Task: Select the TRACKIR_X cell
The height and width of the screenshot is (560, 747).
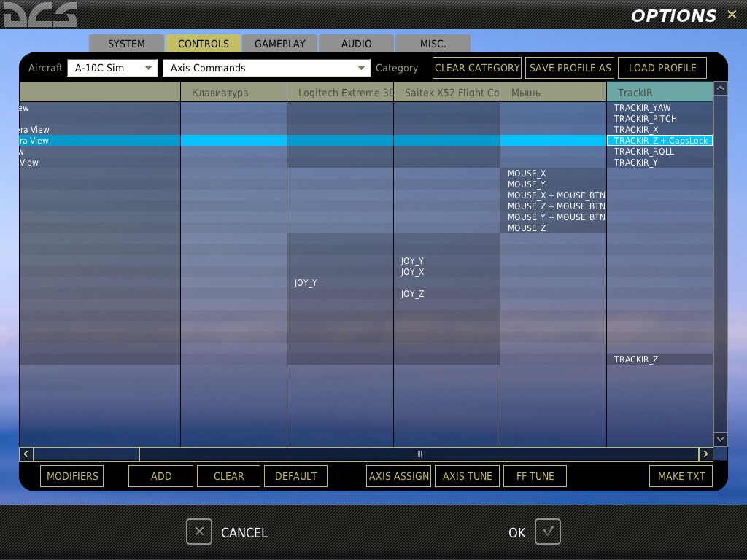Action: (659, 130)
